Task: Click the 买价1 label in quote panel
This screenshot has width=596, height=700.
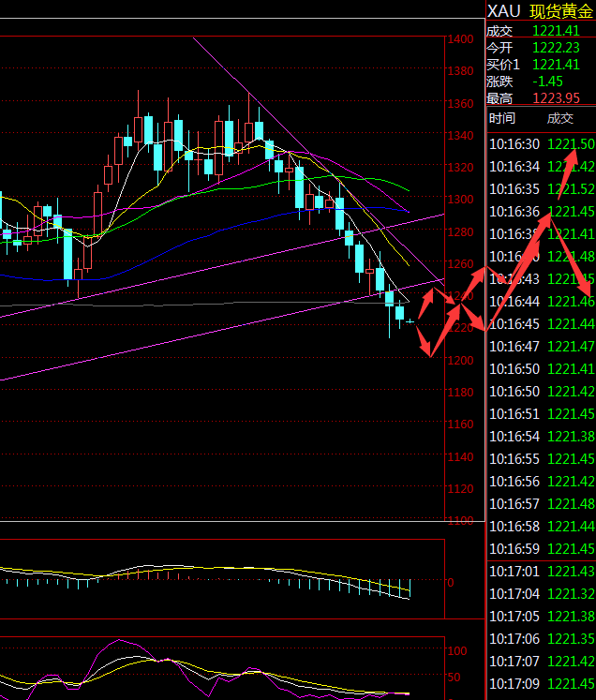Action: pos(503,65)
